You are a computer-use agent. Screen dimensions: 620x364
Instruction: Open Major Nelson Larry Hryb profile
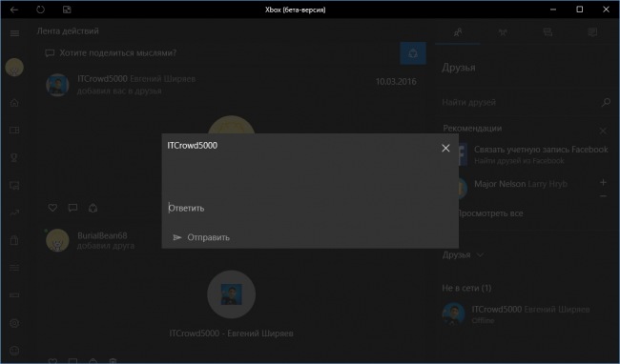pos(521,184)
